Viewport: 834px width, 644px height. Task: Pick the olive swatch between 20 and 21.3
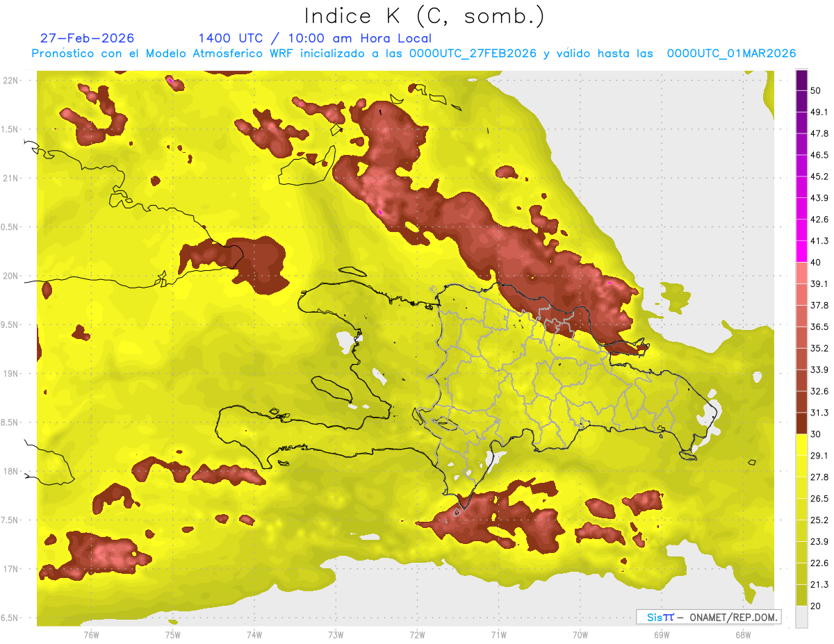801,595
